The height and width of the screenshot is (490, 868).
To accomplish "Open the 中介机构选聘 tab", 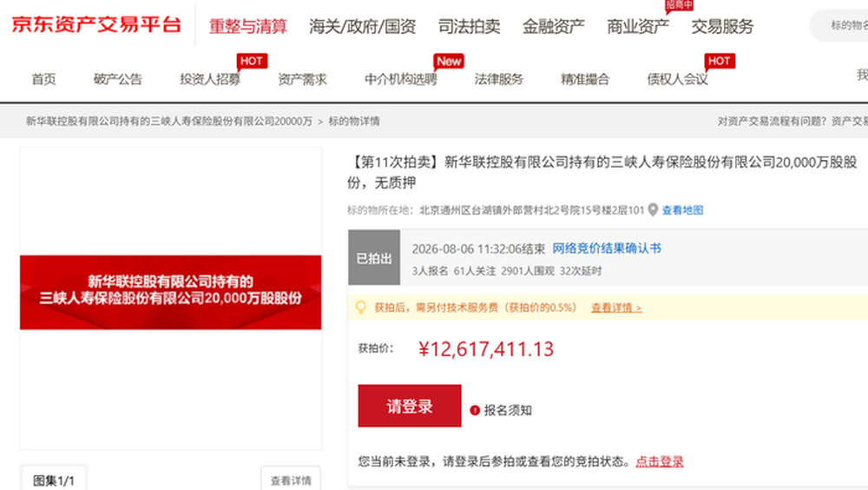I will [x=401, y=79].
